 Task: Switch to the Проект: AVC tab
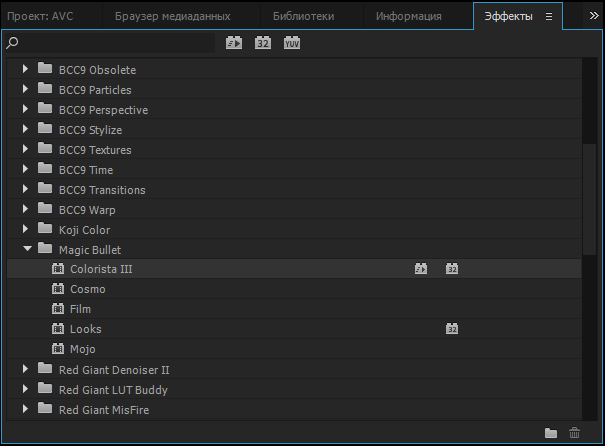[40, 16]
